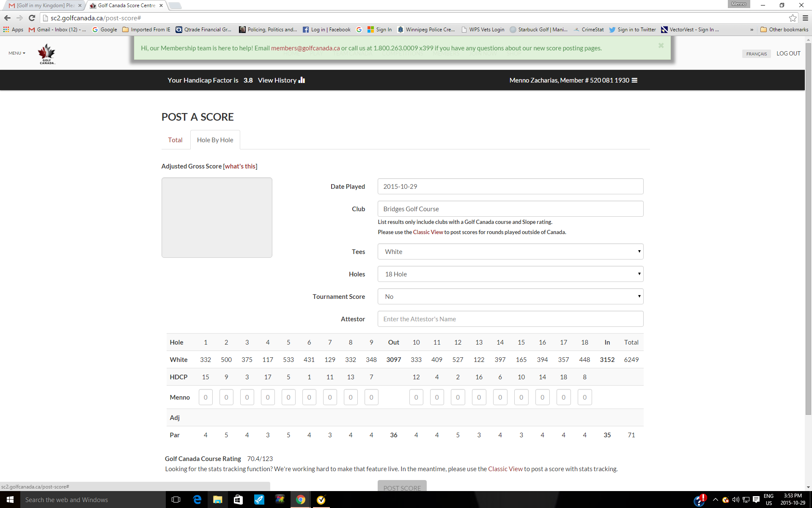
Task: Select the Hole By Hole tab
Action: [x=215, y=140]
